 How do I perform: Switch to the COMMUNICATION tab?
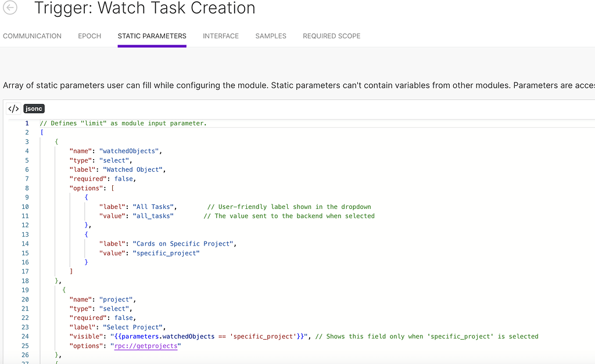click(x=32, y=36)
